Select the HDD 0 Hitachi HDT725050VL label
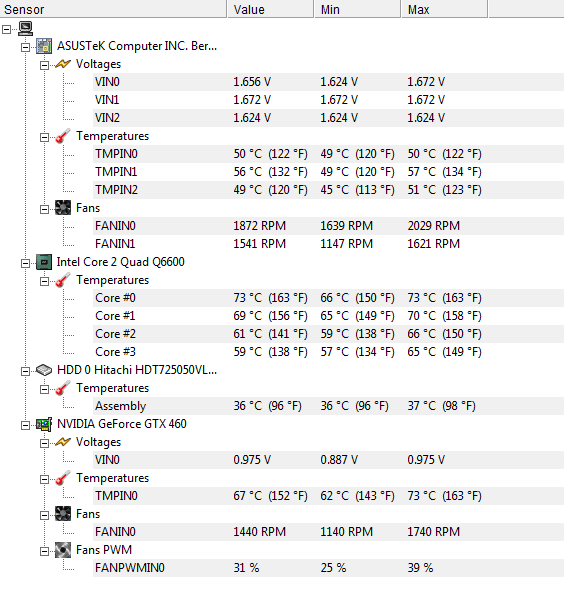The image size is (564, 606). pyautogui.click(x=137, y=370)
